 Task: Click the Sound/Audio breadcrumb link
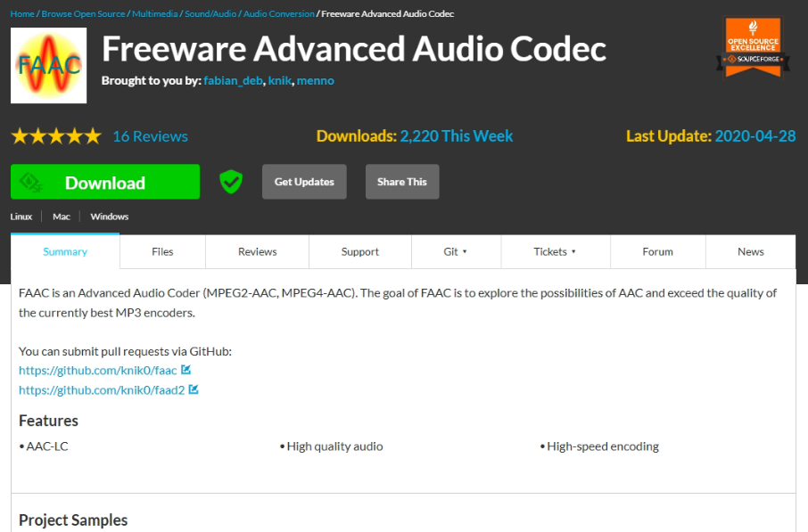pyautogui.click(x=210, y=14)
